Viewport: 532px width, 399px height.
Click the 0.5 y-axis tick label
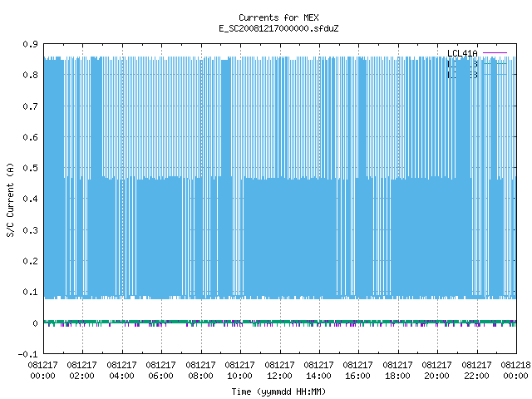click(x=30, y=168)
